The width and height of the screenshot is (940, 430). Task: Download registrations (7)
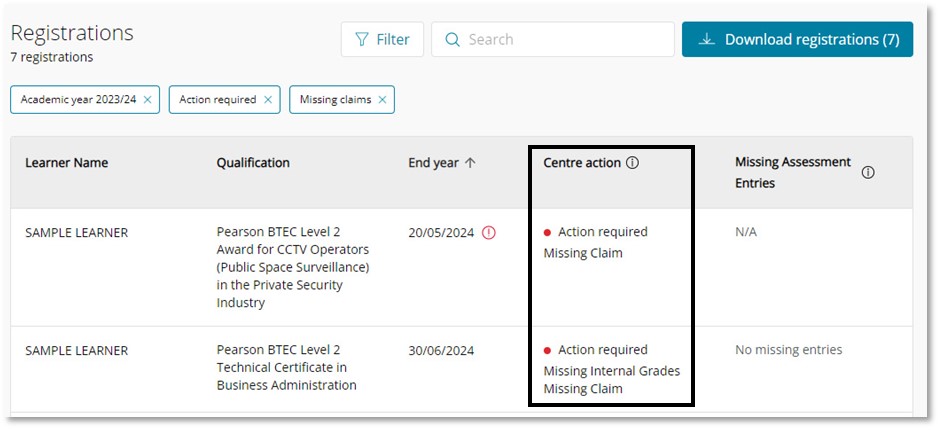click(x=797, y=40)
